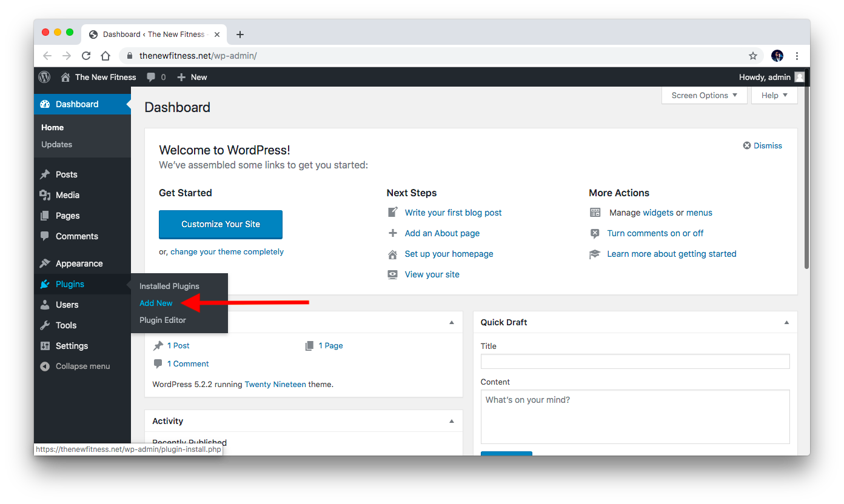Click change your theme completely link

pyautogui.click(x=227, y=251)
